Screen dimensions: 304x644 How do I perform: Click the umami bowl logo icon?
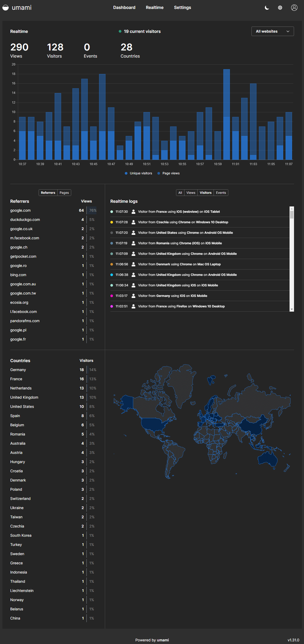coord(6,8)
